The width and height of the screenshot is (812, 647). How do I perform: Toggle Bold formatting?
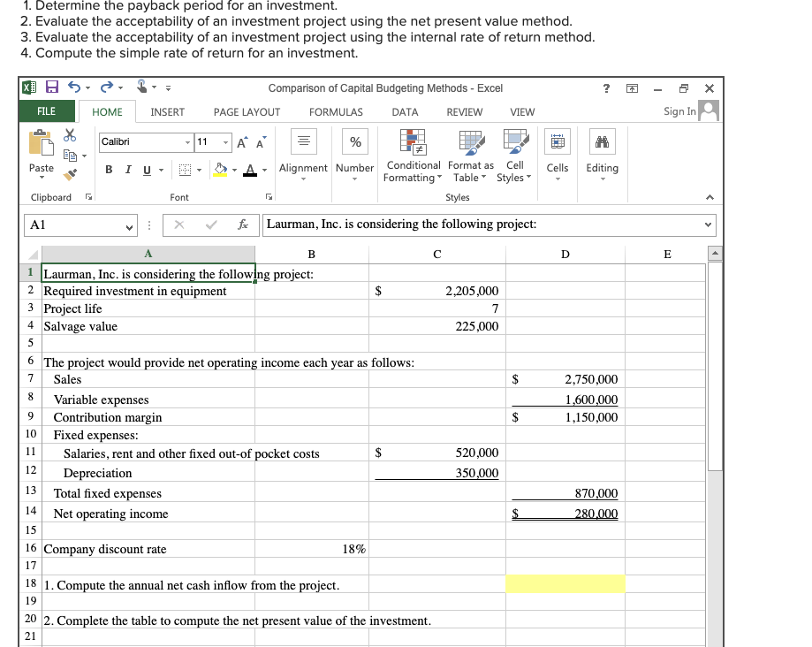109,170
